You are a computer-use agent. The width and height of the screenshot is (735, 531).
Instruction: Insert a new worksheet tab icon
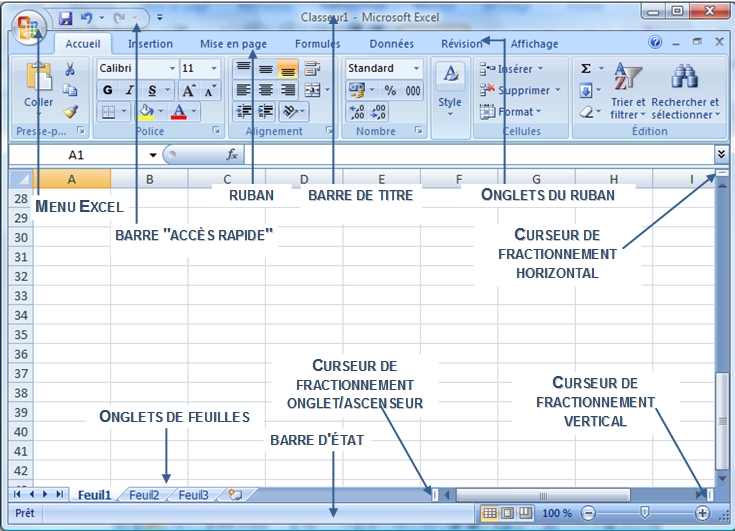click(x=235, y=495)
